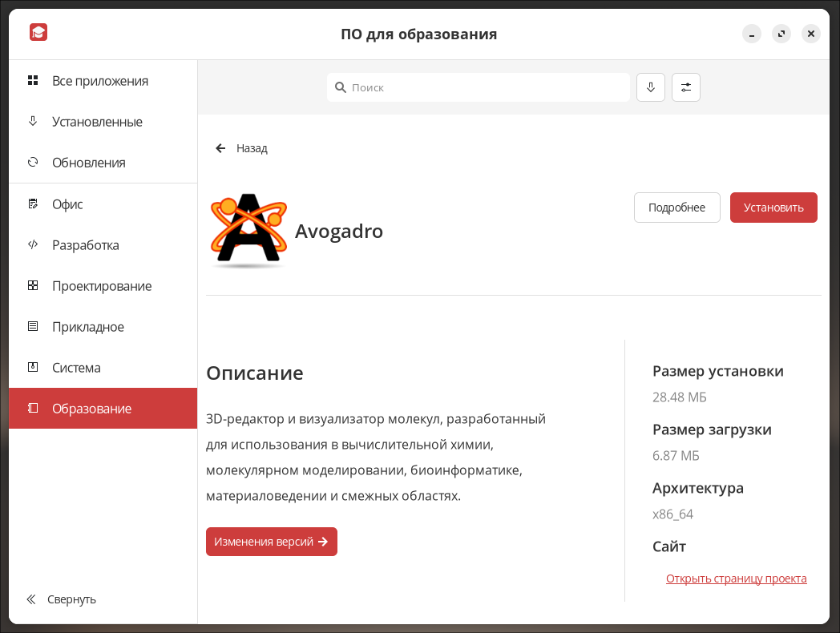This screenshot has width=840, height=633.
Task: Click the graduation cap app logo
Action: (38, 33)
